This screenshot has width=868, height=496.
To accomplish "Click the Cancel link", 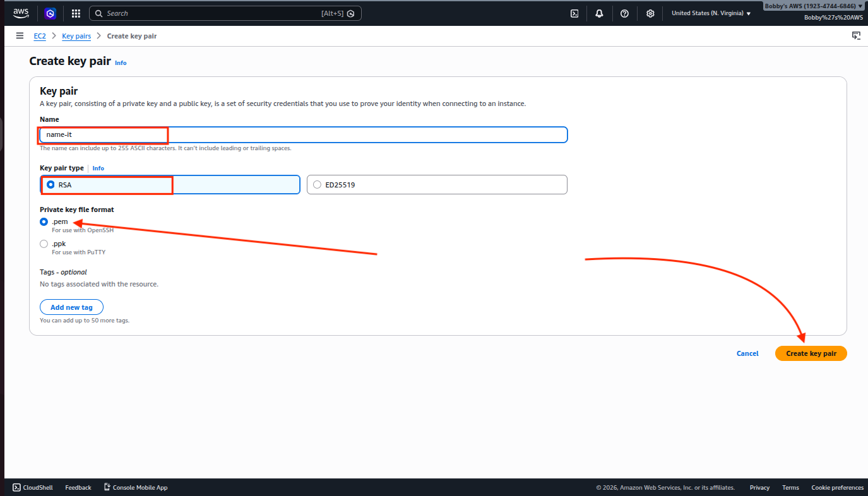I will [747, 353].
